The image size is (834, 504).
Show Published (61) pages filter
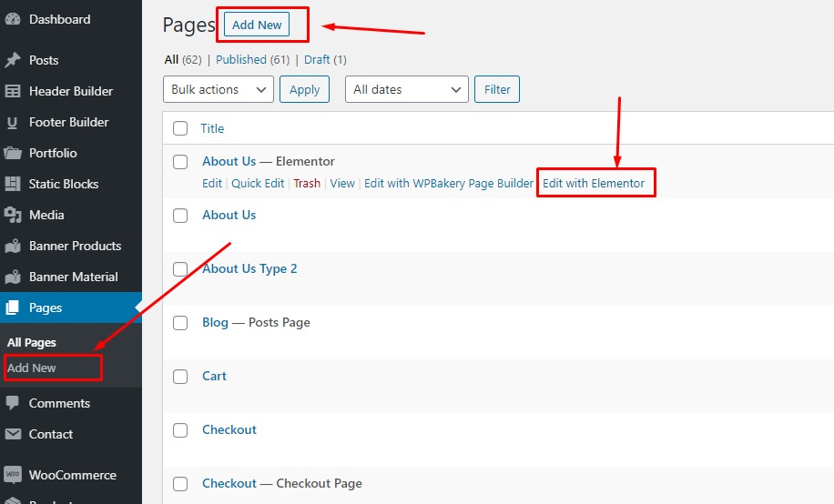point(252,59)
